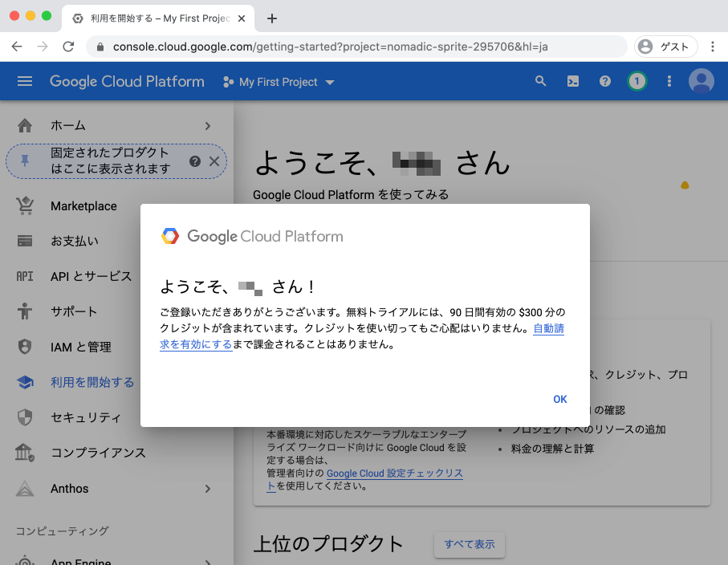Click the Google Cloud Platform header title
The width and height of the screenshot is (728, 565).
pyautogui.click(x=127, y=82)
